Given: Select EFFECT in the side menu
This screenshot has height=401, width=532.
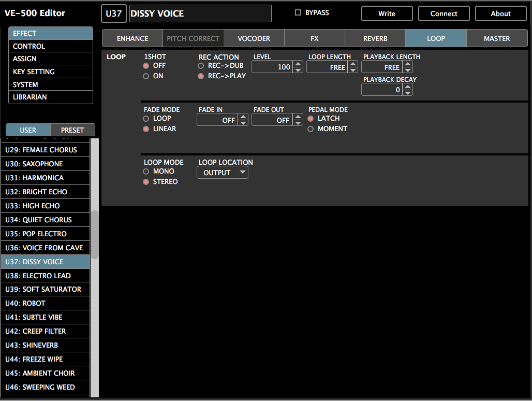Looking at the screenshot, I should tap(51, 33).
